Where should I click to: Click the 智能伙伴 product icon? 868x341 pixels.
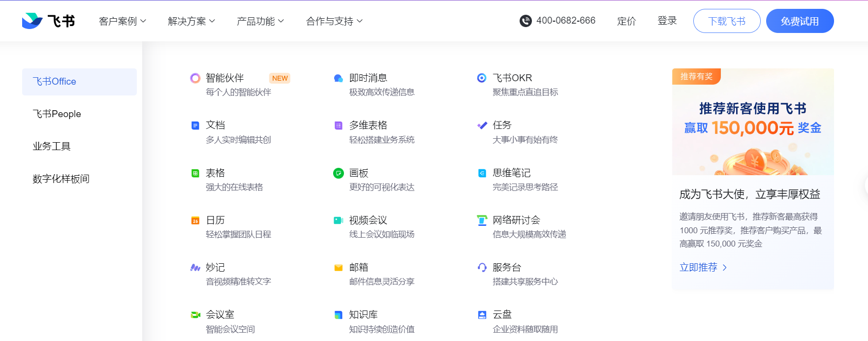(195, 78)
